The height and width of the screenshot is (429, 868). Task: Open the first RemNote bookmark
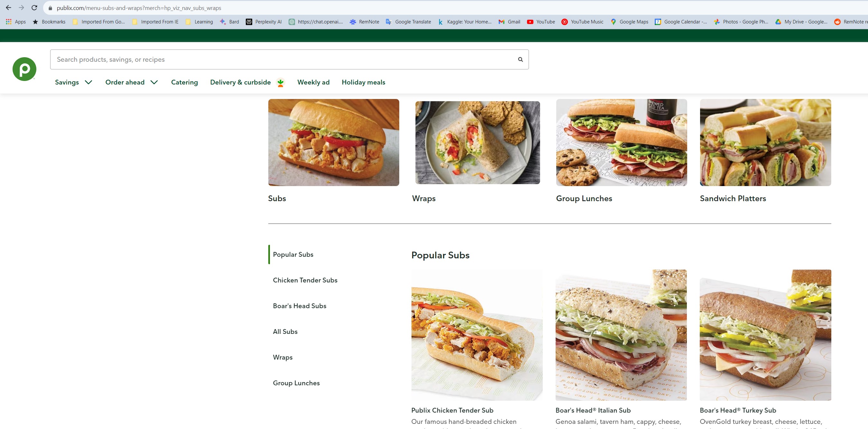click(x=364, y=22)
